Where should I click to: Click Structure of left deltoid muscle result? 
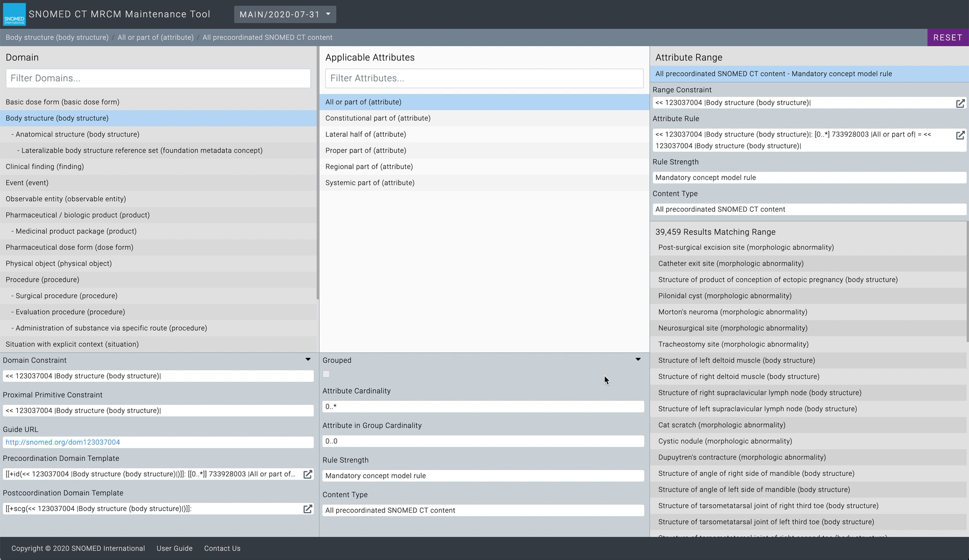(808, 360)
